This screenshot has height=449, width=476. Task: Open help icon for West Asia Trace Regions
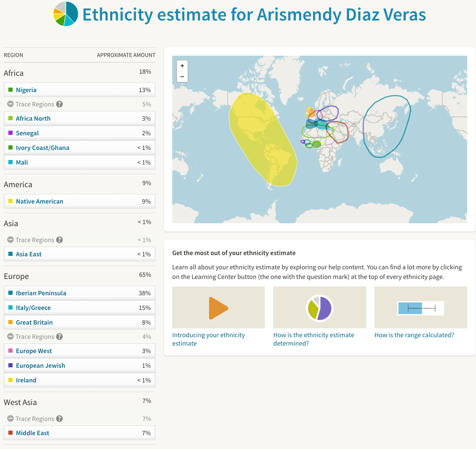pyautogui.click(x=59, y=419)
